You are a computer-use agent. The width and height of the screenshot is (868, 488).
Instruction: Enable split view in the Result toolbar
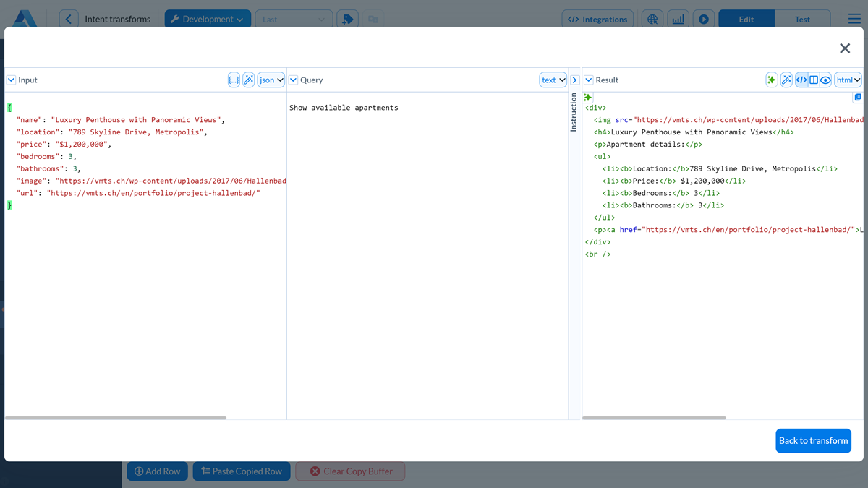pyautogui.click(x=814, y=80)
